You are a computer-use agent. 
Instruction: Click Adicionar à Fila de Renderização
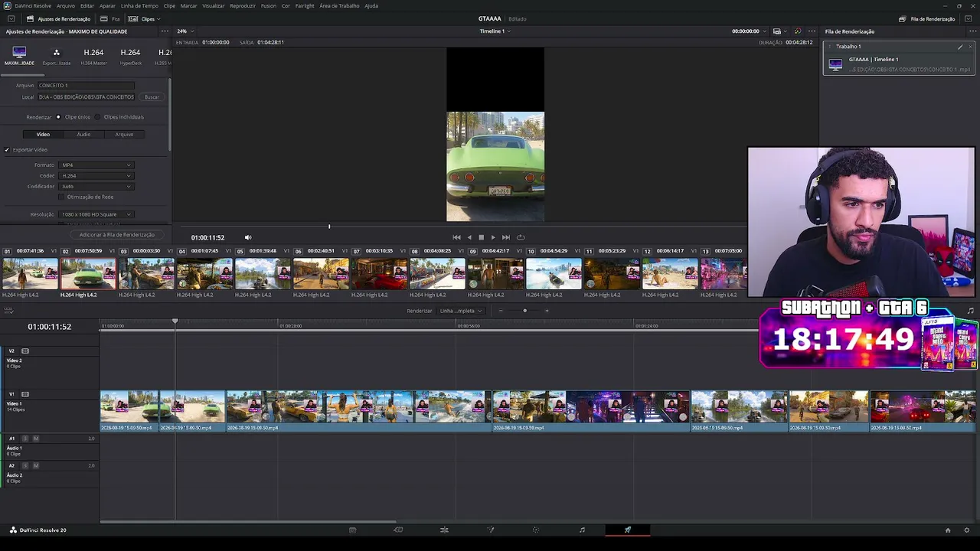[116, 235]
